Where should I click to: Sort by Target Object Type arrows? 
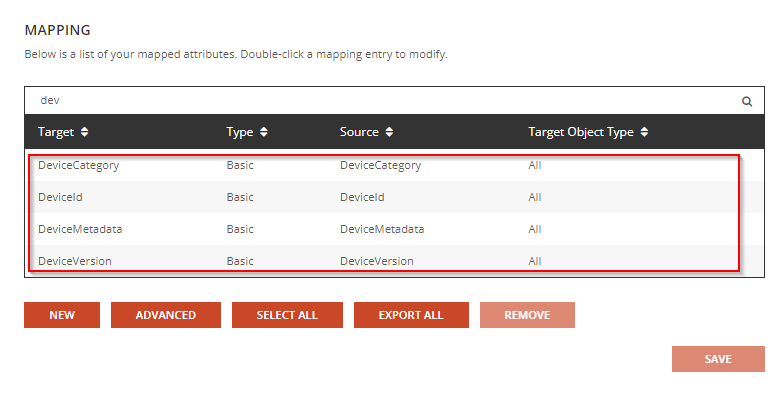coord(644,132)
